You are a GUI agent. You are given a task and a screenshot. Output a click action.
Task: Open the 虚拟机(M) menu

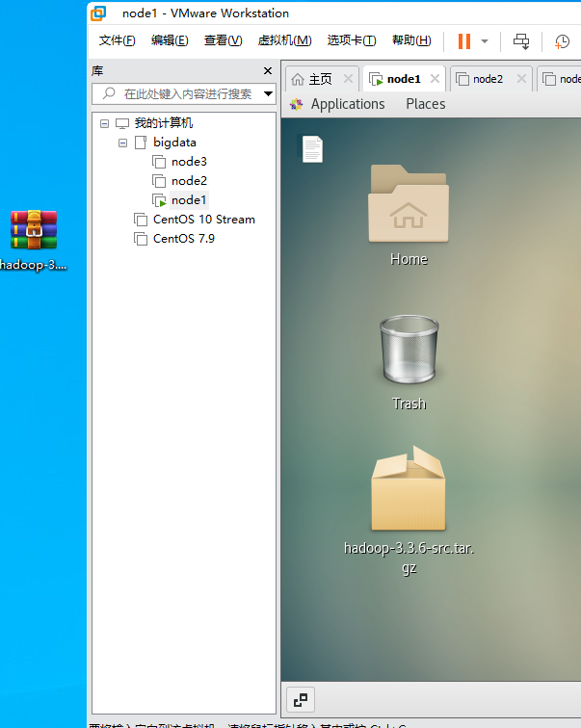284,40
